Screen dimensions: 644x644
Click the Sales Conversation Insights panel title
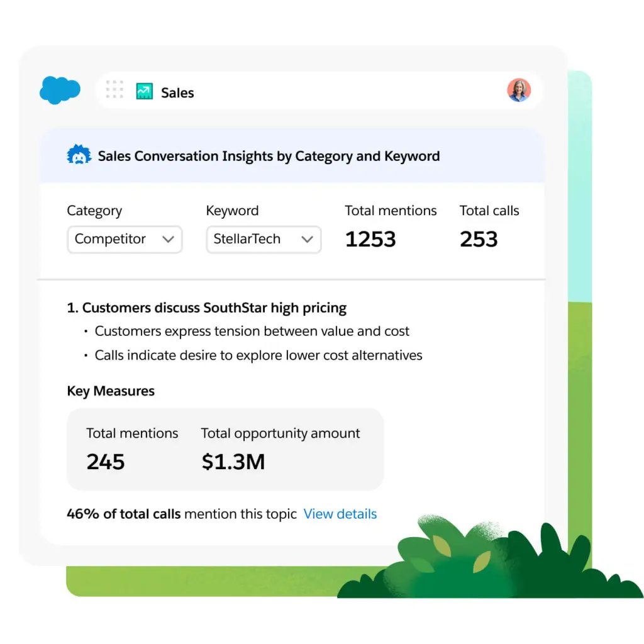pos(269,156)
